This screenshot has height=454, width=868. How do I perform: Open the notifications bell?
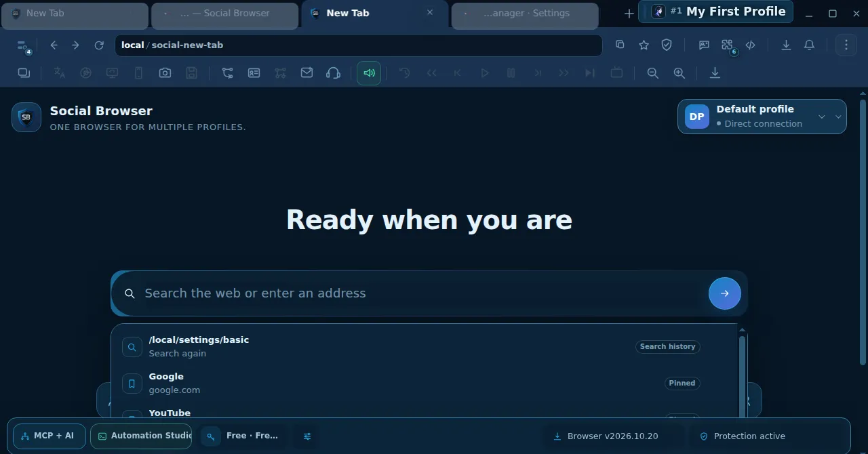click(809, 45)
